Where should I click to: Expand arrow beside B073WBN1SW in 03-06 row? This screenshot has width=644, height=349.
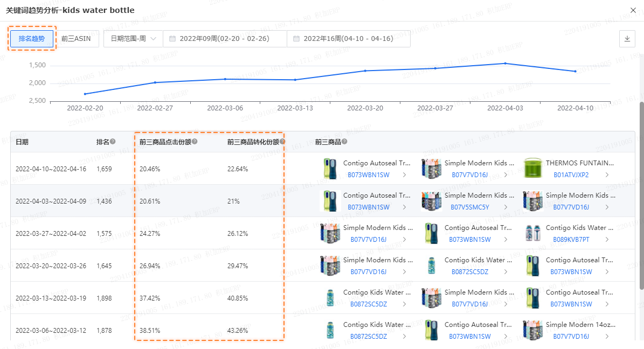coord(505,337)
